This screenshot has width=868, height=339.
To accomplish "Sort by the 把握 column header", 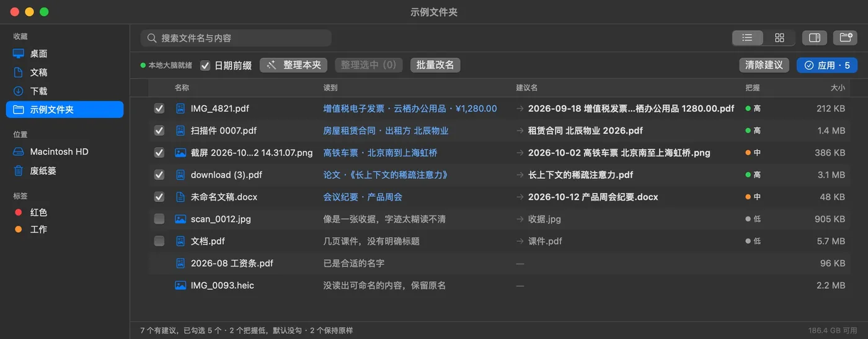I will tap(753, 88).
